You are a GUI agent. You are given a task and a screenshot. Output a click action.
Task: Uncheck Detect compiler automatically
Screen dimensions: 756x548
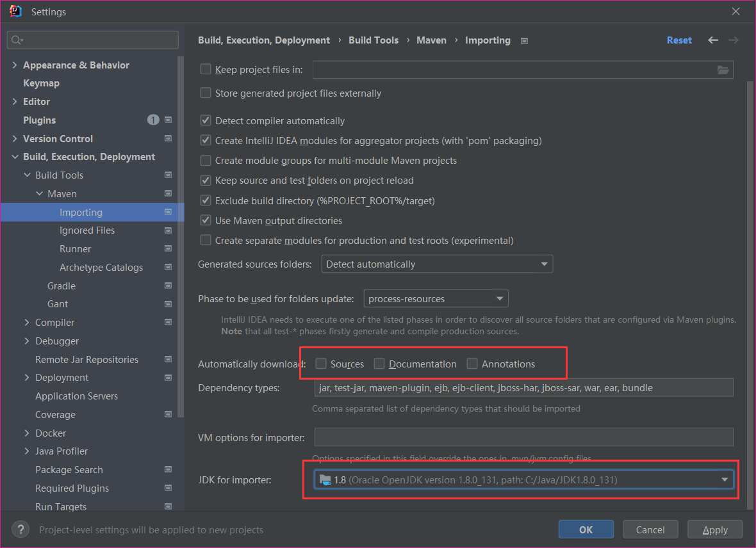(x=206, y=120)
